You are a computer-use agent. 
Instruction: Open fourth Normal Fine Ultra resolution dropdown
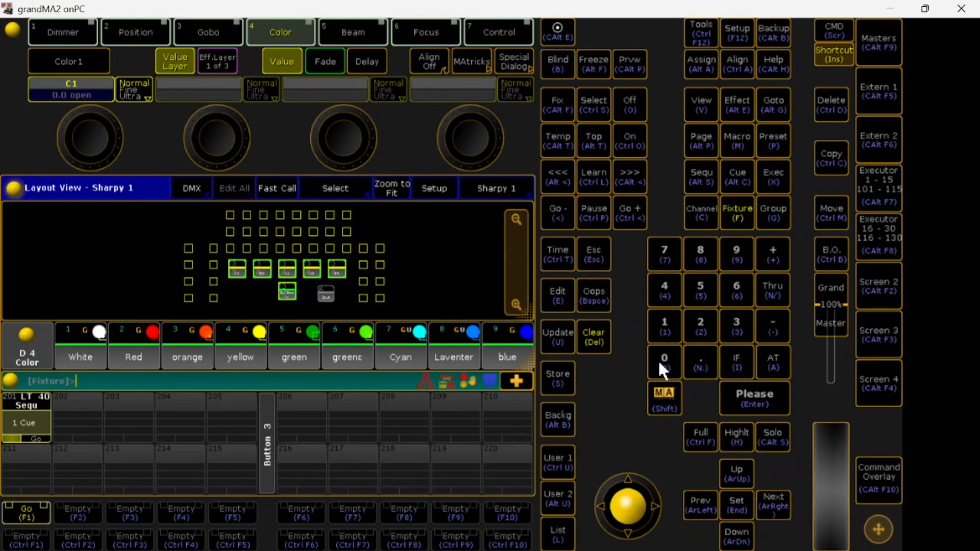[516, 90]
